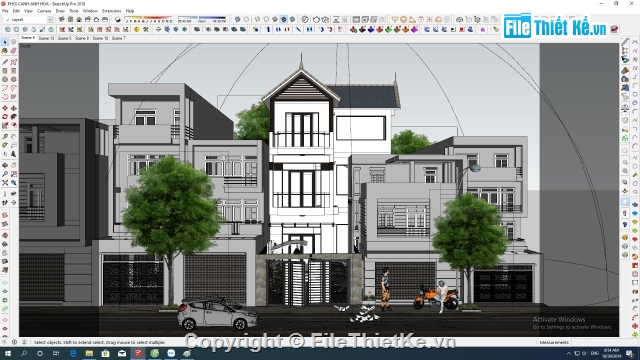The width and height of the screenshot is (640, 360).
Task: Select the Rotate tool
Action: click(5, 117)
